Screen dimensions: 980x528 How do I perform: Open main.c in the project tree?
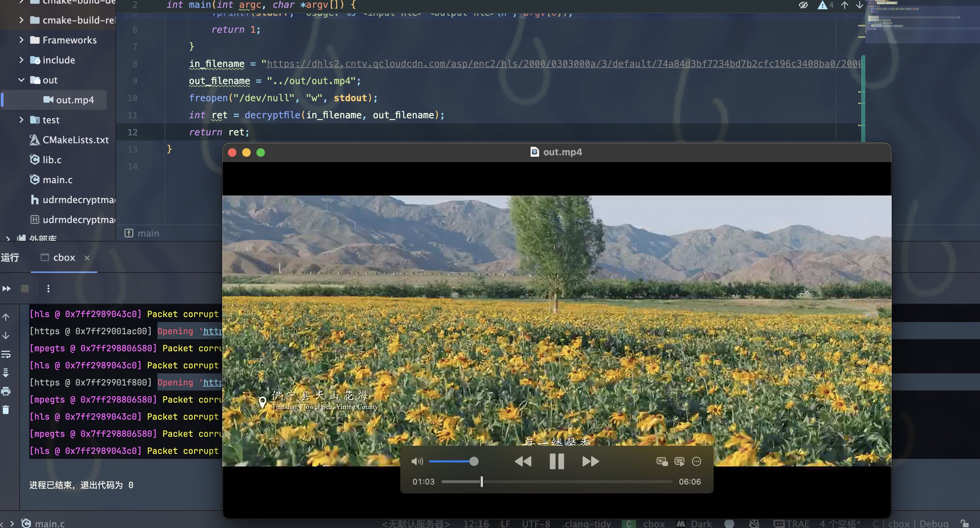click(x=57, y=180)
